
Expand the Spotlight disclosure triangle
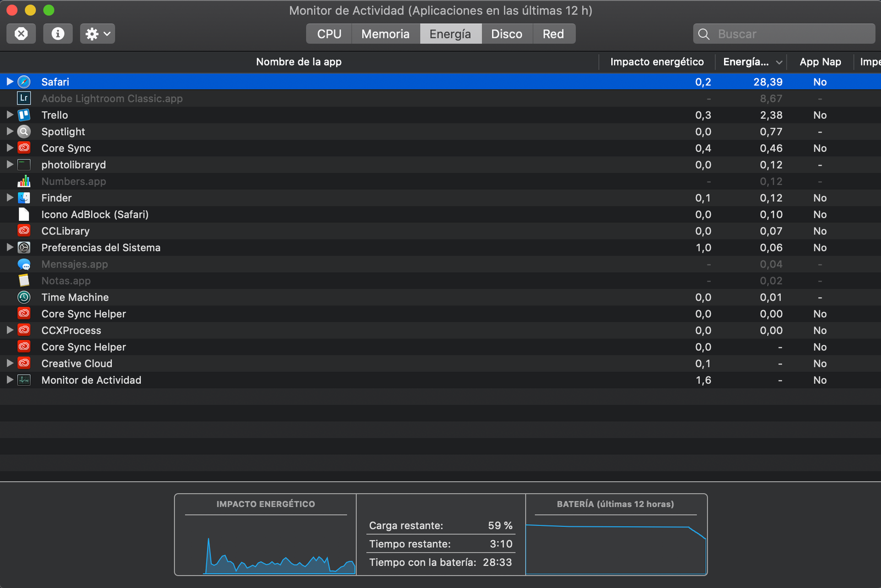(x=9, y=131)
